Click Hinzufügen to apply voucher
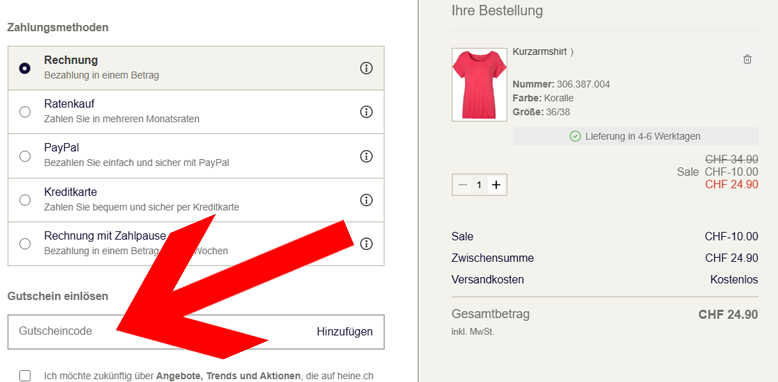Viewport: 778px width, 382px height. (345, 331)
